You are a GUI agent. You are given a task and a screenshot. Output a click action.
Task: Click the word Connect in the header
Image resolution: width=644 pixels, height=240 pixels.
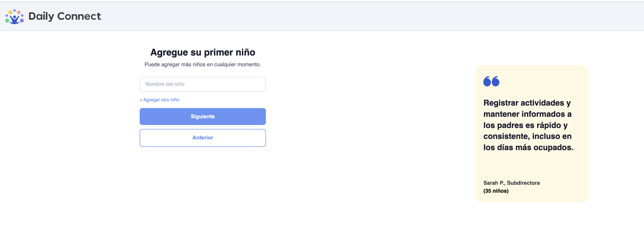[79, 16]
